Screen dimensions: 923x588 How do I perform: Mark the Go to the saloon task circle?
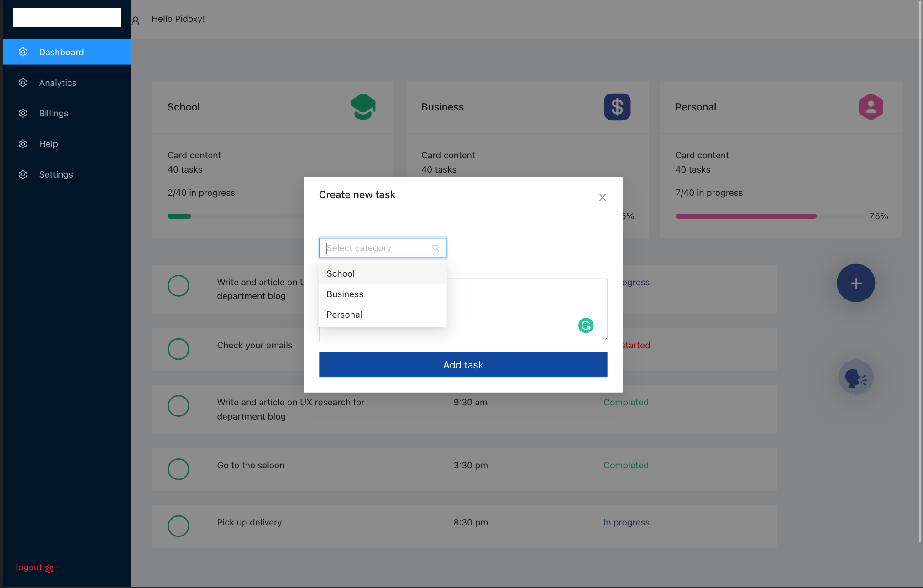[178, 469]
